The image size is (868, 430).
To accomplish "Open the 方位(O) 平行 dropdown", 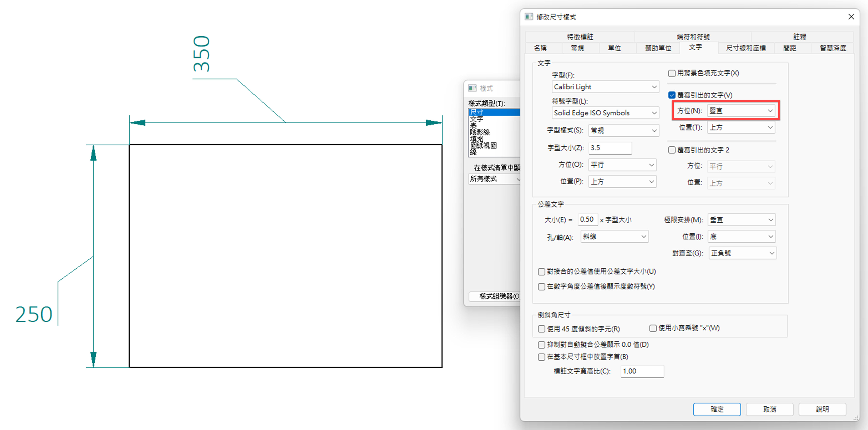I will (x=622, y=165).
